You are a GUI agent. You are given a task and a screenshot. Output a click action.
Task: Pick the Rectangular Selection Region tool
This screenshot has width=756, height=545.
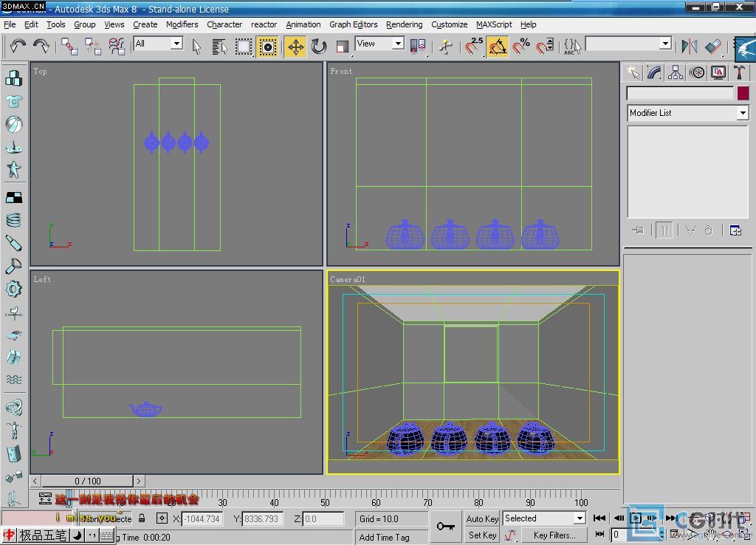click(244, 47)
